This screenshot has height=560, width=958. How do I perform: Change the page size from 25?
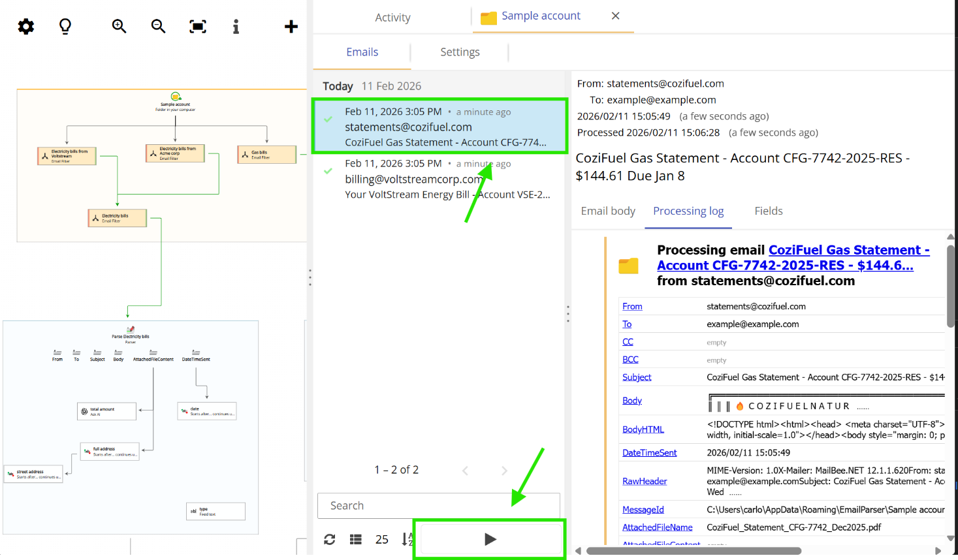point(381,539)
